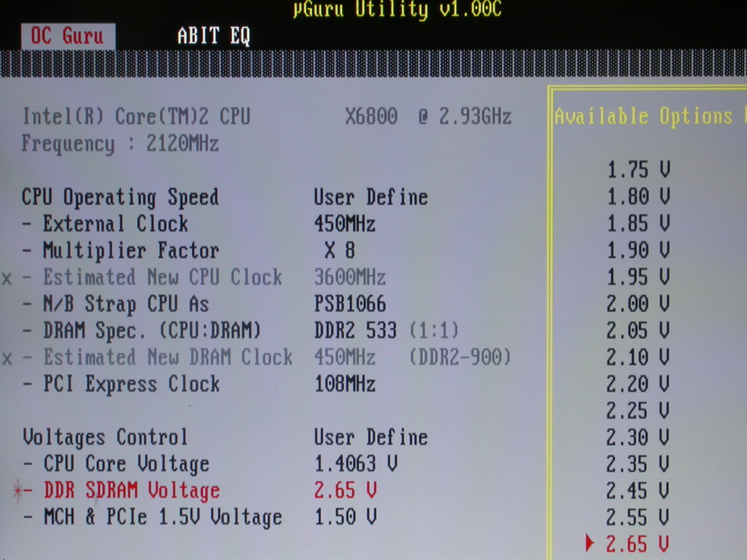Choose 2.25 V in Available Options
This screenshot has width=747, height=560.
tap(638, 410)
